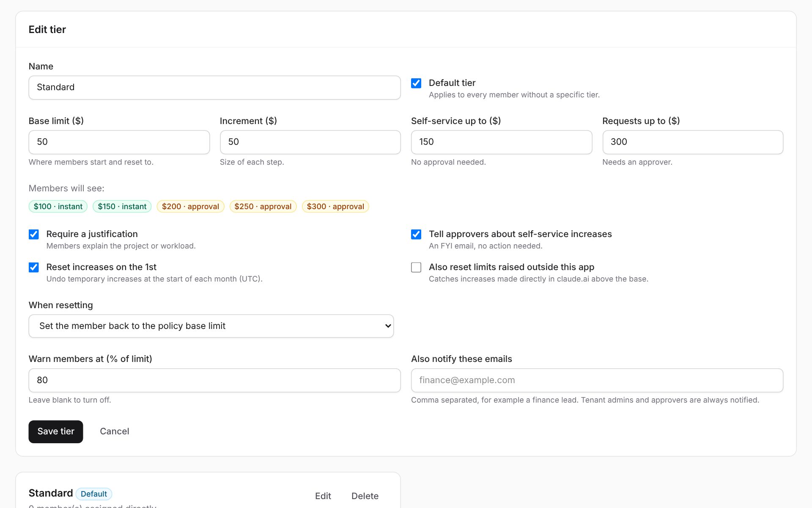The image size is (812, 508).
Task: Click 'Where members start and reset to.' hint
Action: click(91, 162)
